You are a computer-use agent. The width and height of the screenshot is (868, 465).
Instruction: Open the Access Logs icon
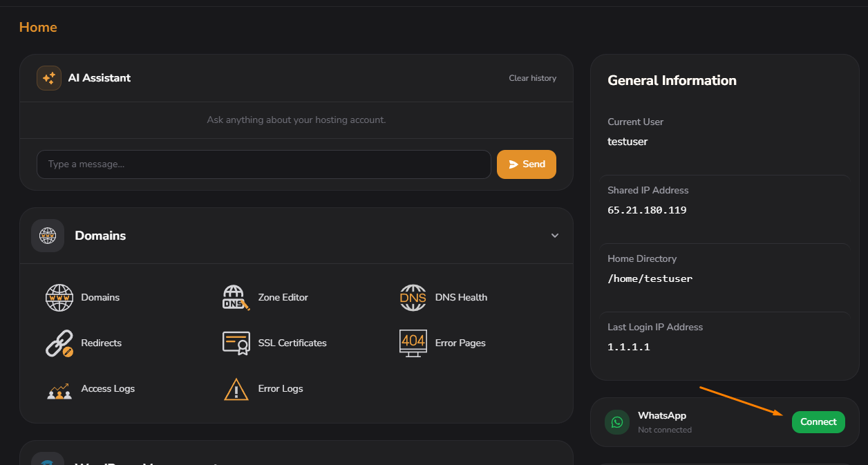[59, 390]
